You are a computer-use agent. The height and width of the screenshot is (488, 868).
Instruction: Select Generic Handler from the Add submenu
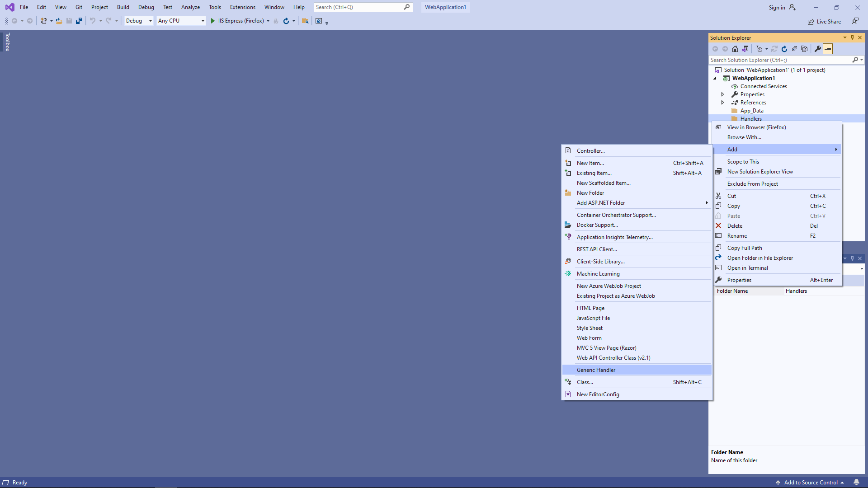[x=596, y=370]
